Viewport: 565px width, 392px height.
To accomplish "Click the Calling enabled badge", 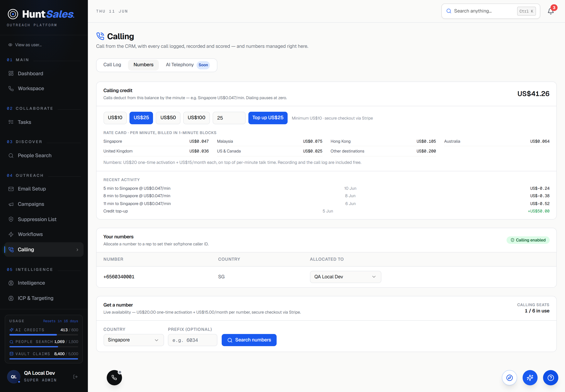I will coord(528,240).
